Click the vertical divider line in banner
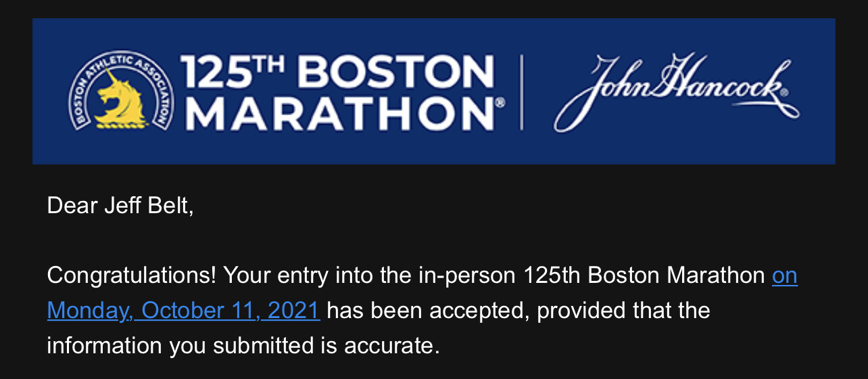The image size is (868, 379). click(522, 92)
